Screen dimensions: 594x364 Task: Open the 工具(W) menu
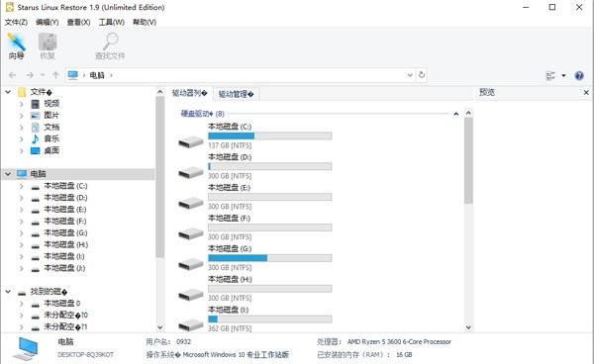[111, 22]
